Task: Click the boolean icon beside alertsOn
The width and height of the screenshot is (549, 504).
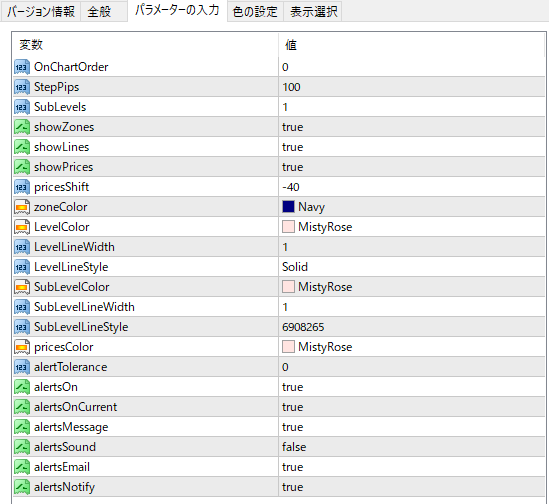Action: click(22, 387)
